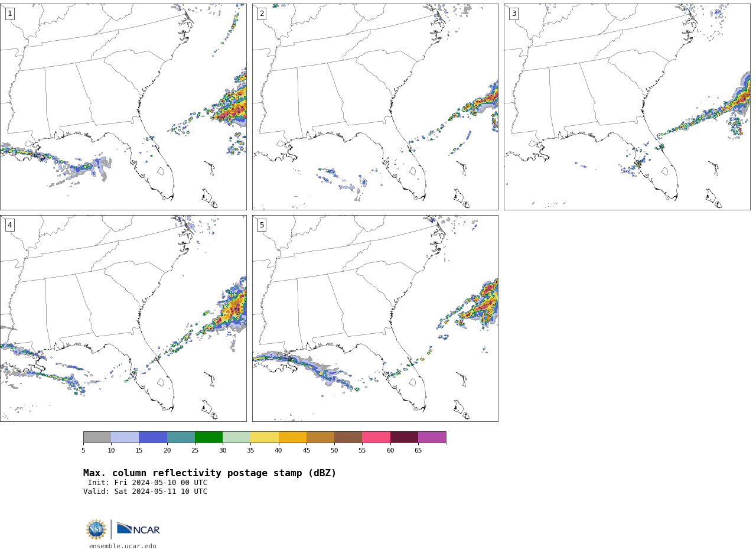
Task: Click the panel number label 4
Action: (x=9, y=225)
